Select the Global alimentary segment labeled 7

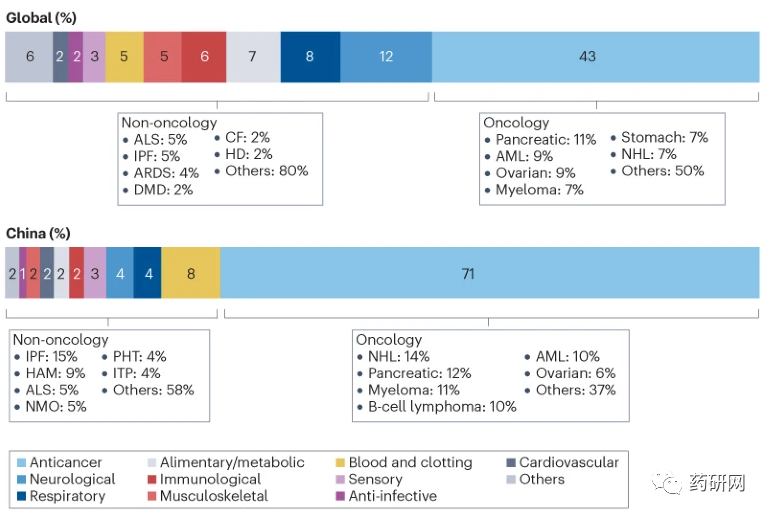[x=253, y=57]
